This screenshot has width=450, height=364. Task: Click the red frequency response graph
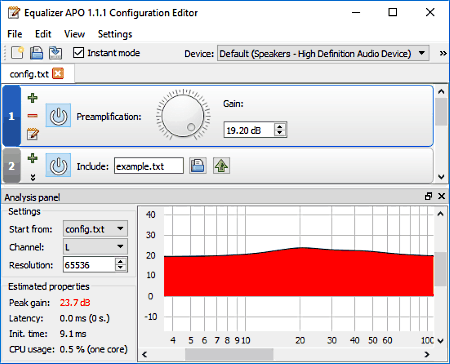(x=299, y=272)
